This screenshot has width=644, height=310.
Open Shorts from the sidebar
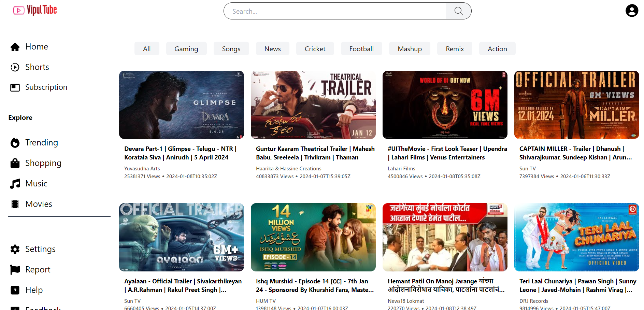[x=37, y=67]
